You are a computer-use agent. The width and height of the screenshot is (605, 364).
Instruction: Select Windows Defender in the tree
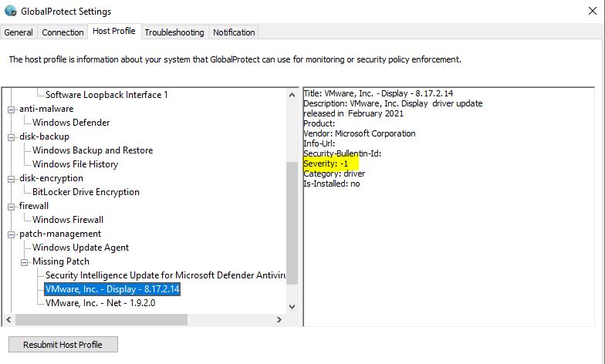point(71,123)
